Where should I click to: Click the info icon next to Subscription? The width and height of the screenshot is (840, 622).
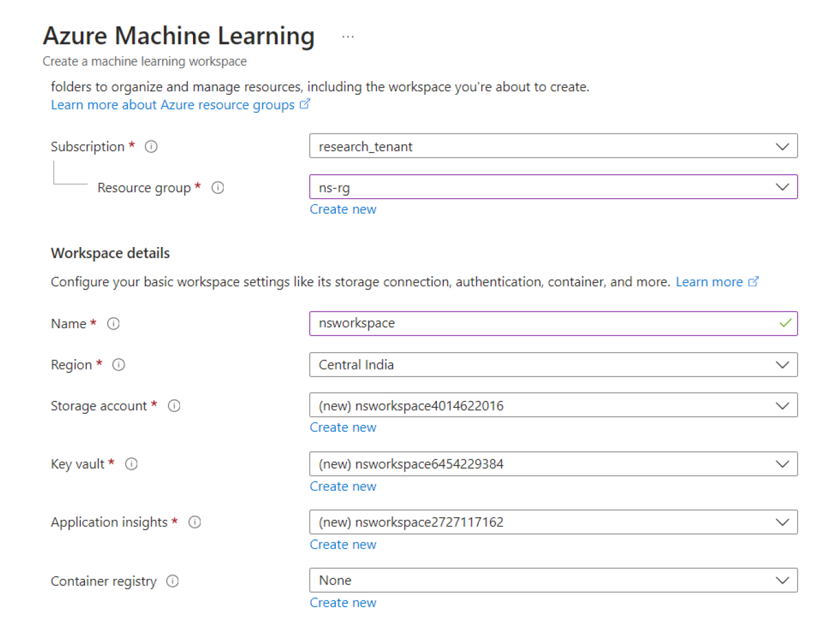click(x=151, y=147)
